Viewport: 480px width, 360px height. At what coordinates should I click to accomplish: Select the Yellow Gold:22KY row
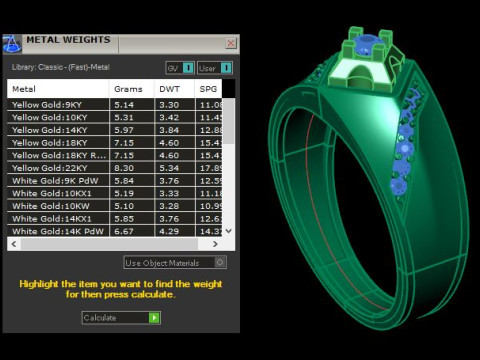[x=114, y=168]
